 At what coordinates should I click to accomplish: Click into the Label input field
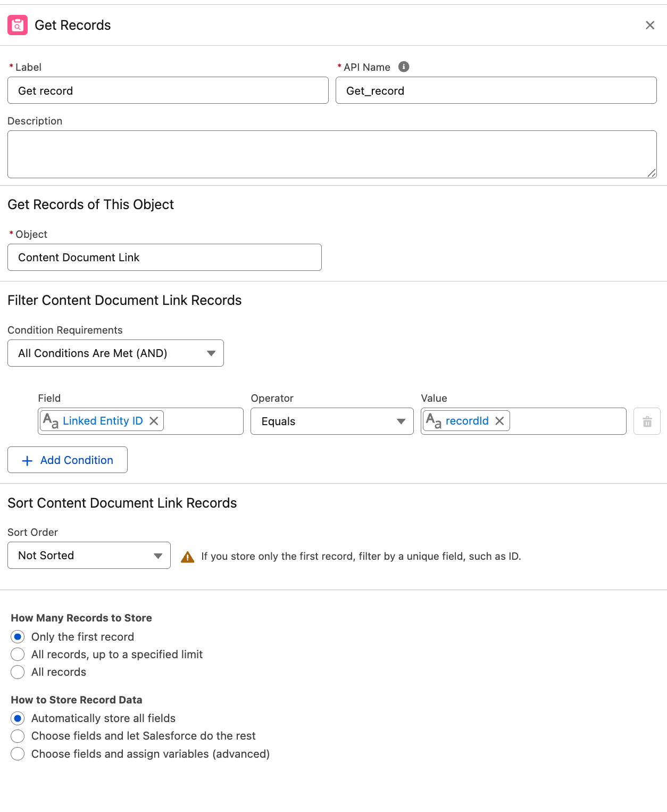(x=168, y=90)
